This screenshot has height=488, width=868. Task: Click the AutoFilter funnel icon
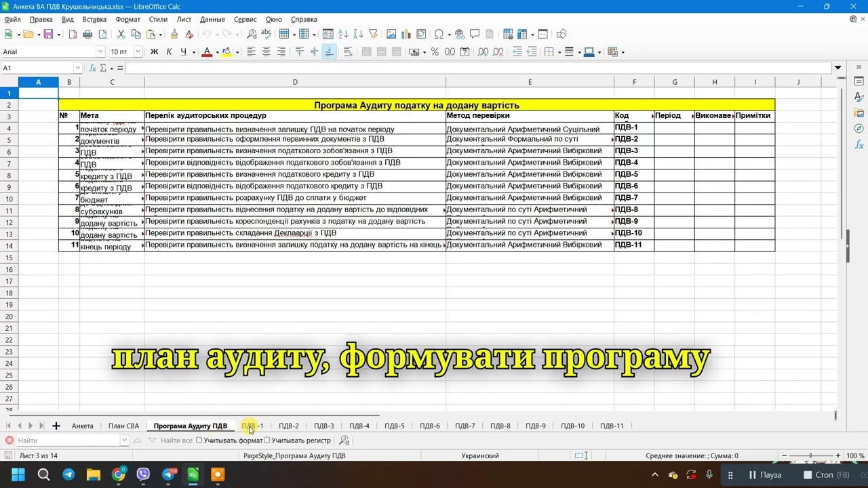pos(372,34)
